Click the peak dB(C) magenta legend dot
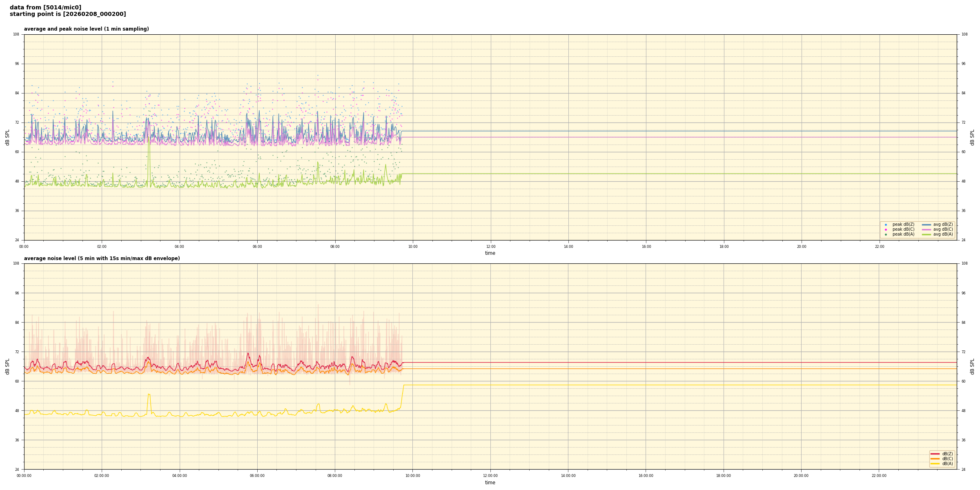The height and width of the screenshot is (490, 980). click(x=886, y=229)
